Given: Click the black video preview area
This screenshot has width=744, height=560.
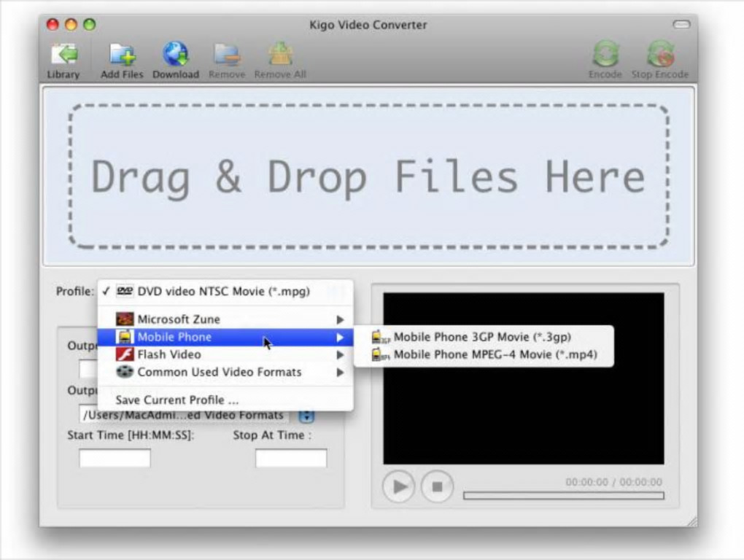Looking at the screenshot, I should tap(524, 378).
